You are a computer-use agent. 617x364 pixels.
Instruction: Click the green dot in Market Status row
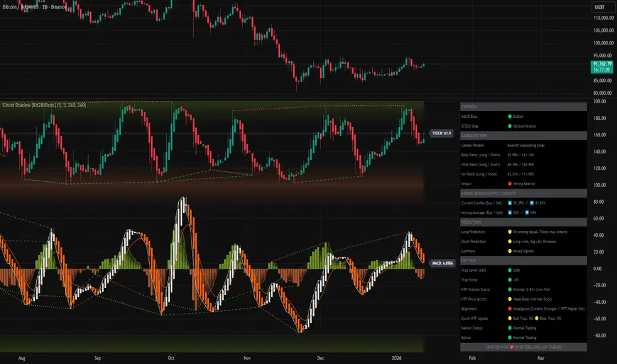click(x=510, y=328)
